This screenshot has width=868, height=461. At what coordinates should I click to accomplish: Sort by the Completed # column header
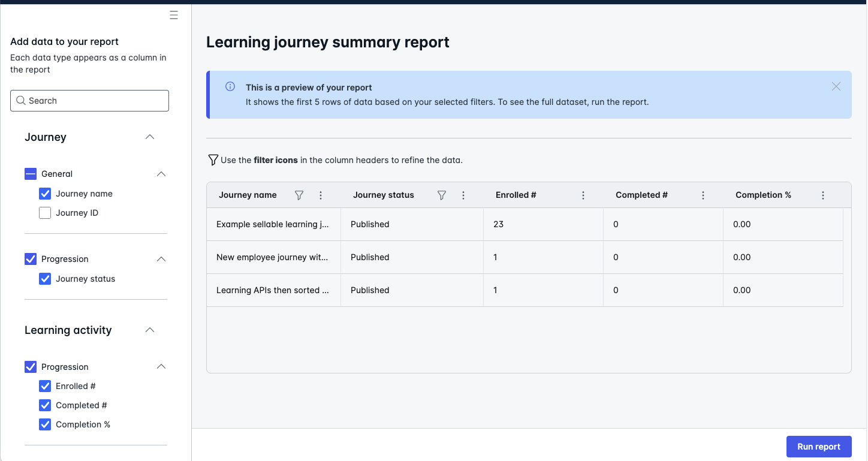pos(641,195)
